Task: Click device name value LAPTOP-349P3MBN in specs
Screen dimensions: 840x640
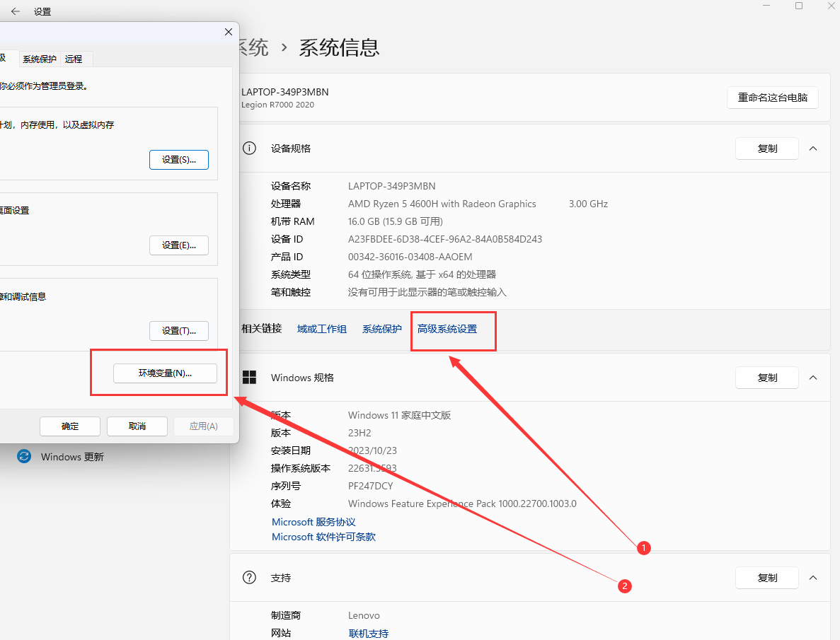Action: click(x=391, y=186)
